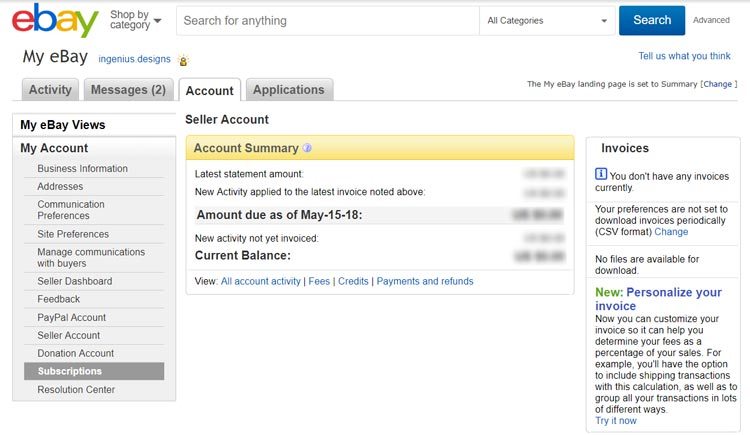Change the My eBay landing page setting
This screenshot has height=435, width=750.
click(x=717, y=84)
